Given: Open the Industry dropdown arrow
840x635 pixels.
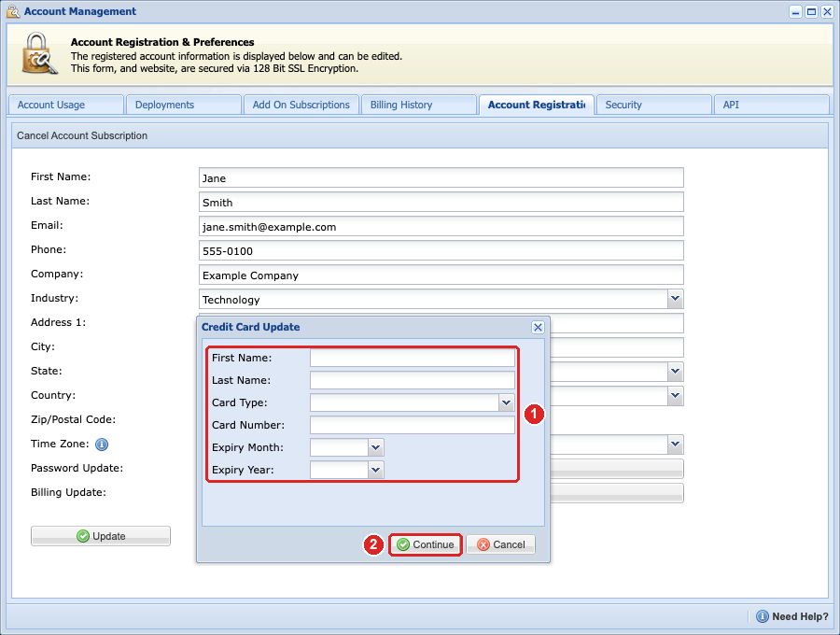Looking at the screenshot, I should coord(675,299).
